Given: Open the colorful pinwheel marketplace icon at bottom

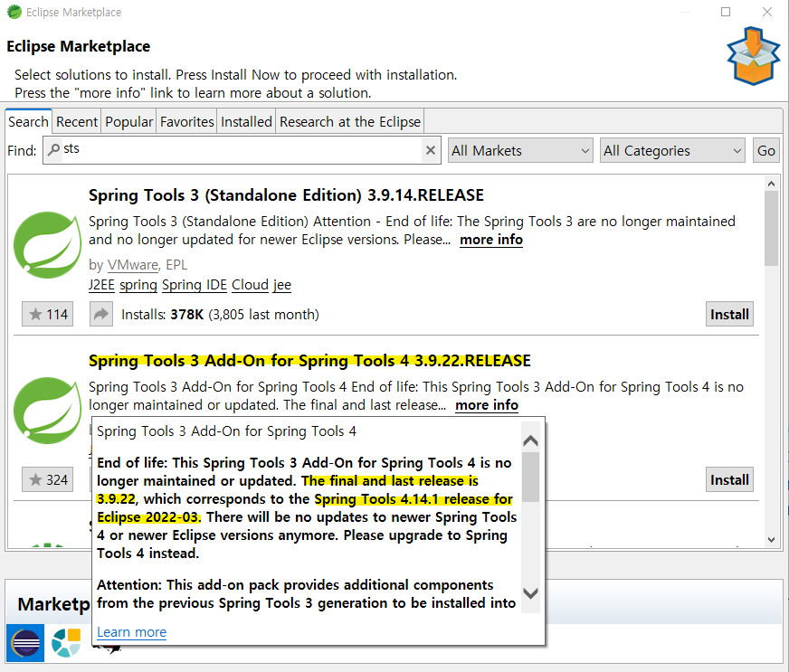Looking at the screenshot, I should (x=66, y=642).
